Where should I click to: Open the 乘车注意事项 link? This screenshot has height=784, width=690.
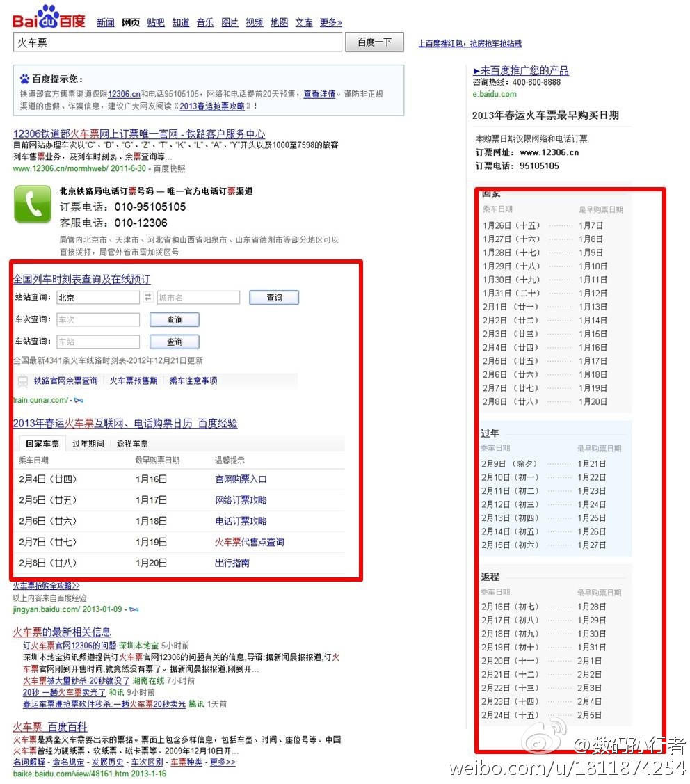pyautogui.click(x=193, y=381)
